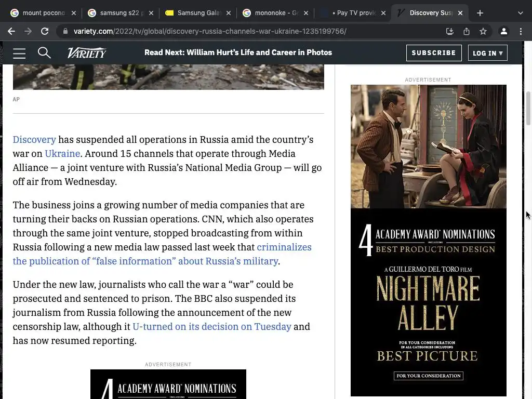Viewport: 532px width, 399px height.
Task: Go back to the previous page
Action: pyautogui.click(x=11, y=31)
